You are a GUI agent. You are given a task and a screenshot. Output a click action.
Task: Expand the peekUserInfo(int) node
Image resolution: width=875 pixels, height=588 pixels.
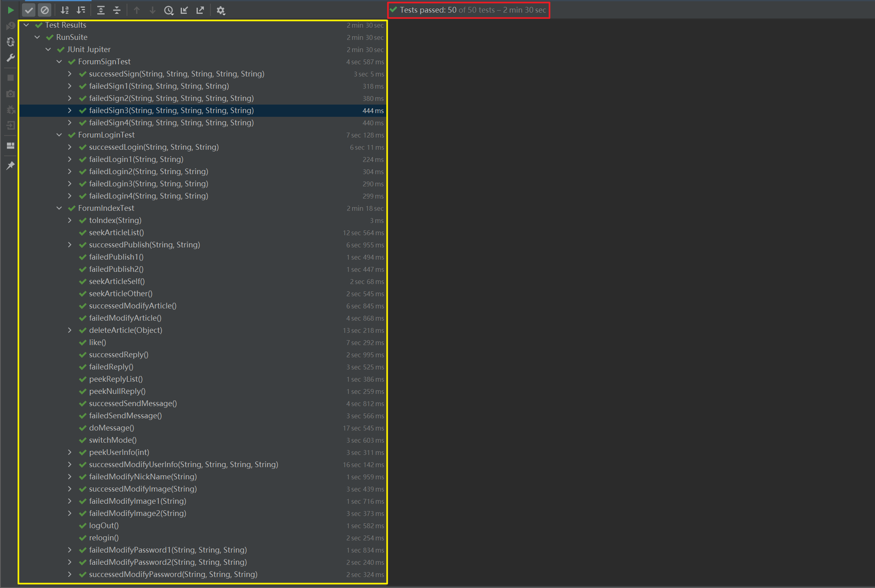(70, 452)
